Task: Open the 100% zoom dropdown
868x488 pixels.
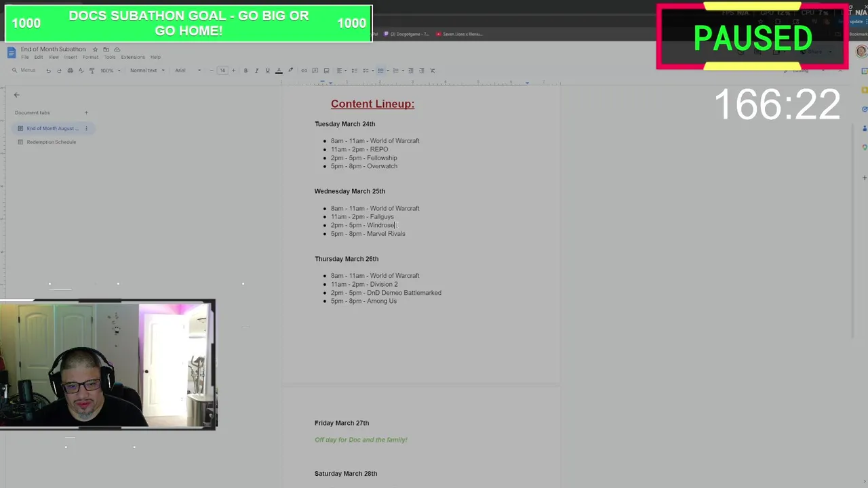Action: (111, 70)
